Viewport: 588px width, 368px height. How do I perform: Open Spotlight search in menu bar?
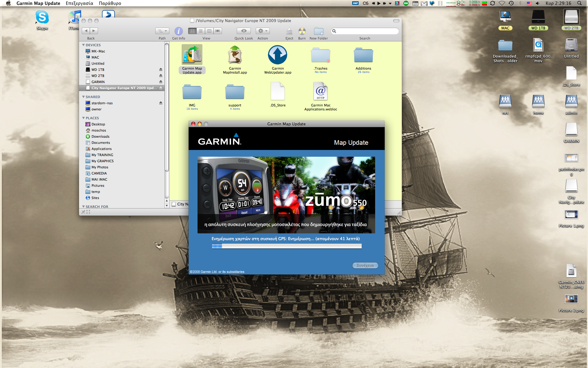[579, 3]
